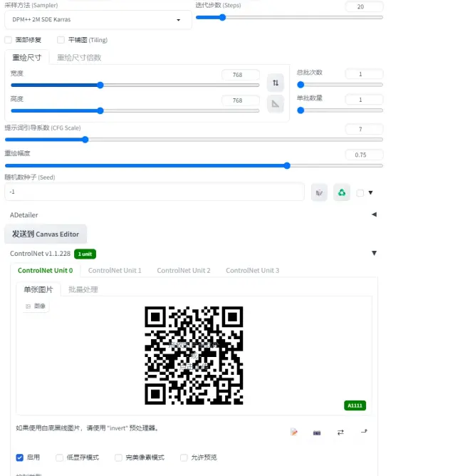This screenshot has height=476, width=470.
Task: Click the CFG Scale slider handle
Action: click(x=85, y=140)
